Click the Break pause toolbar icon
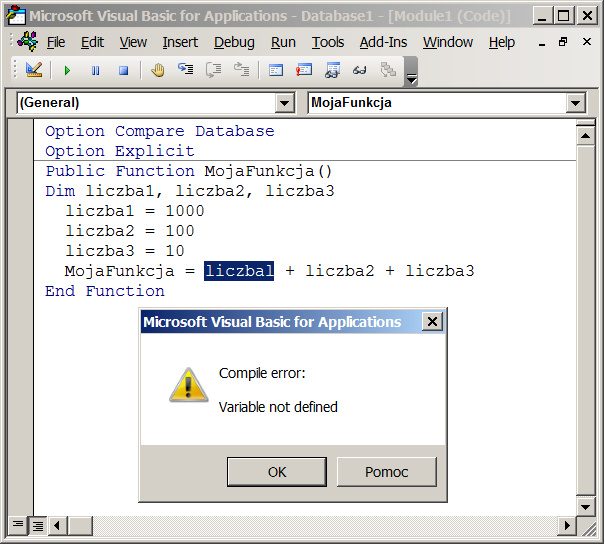The image size is (605, 544). pyautogui.click(x=95, y=71)
